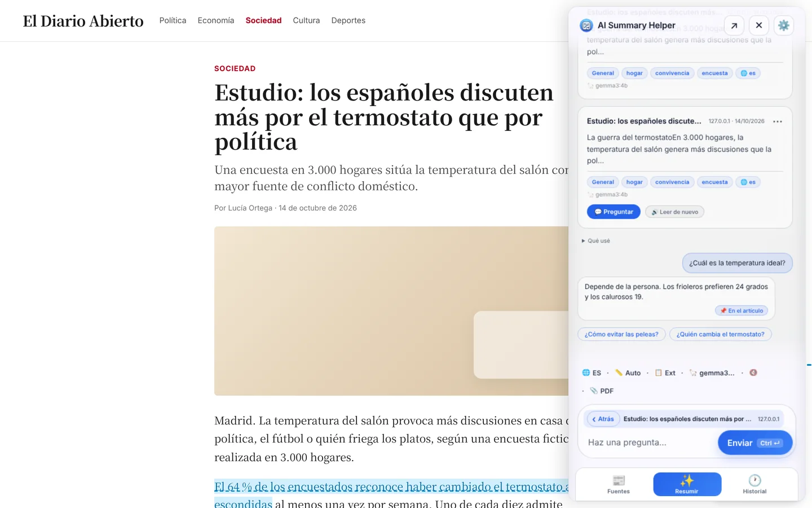The image size is (812, 508).
Task: Click the 'En el artículo' pin chip
Action: point(742,310)
